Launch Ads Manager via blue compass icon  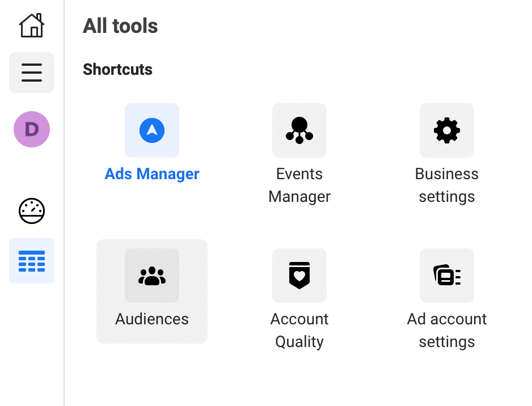click(152, 130)
